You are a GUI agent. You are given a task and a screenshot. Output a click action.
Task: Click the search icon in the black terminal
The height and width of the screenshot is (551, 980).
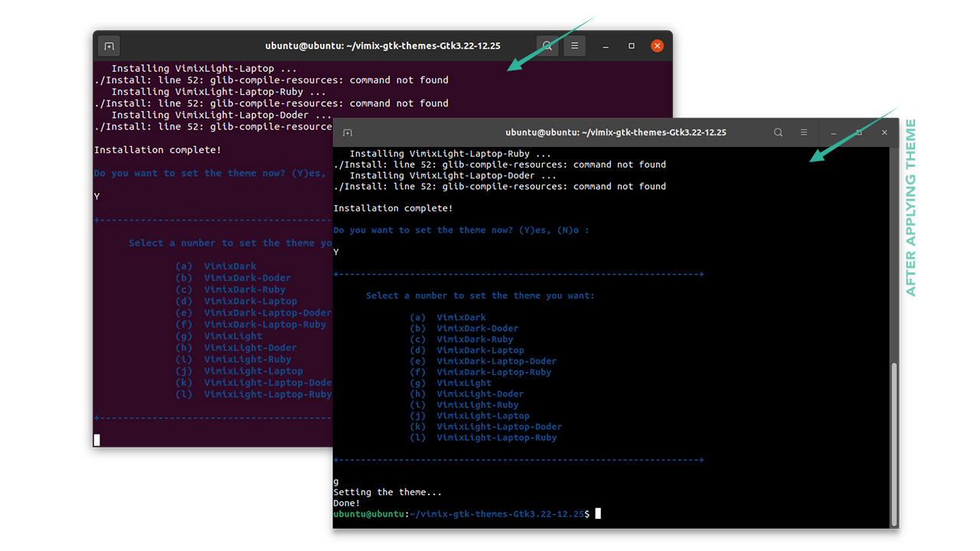pyautogui.click(x=778, y=132)
